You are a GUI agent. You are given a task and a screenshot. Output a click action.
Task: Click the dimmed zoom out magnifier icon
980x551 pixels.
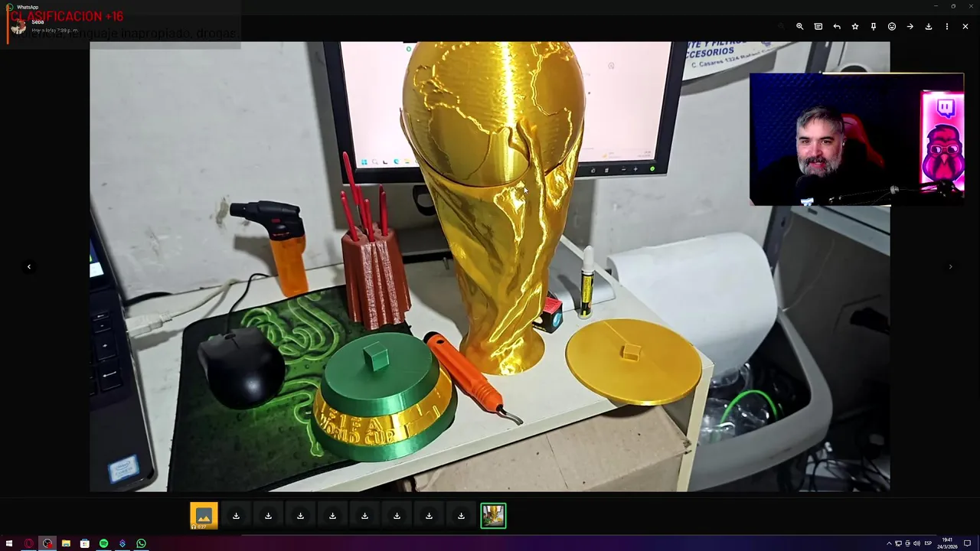tap(781, 26)
